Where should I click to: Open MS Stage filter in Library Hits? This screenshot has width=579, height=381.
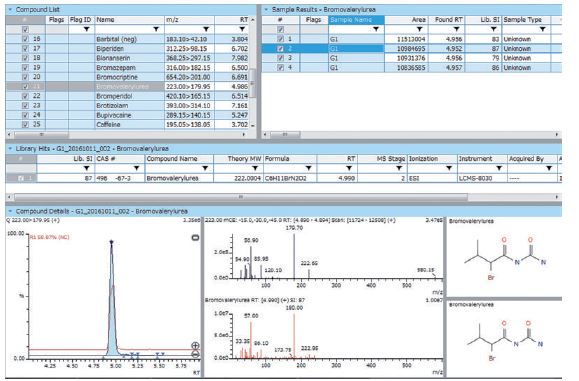click(399, 168)
